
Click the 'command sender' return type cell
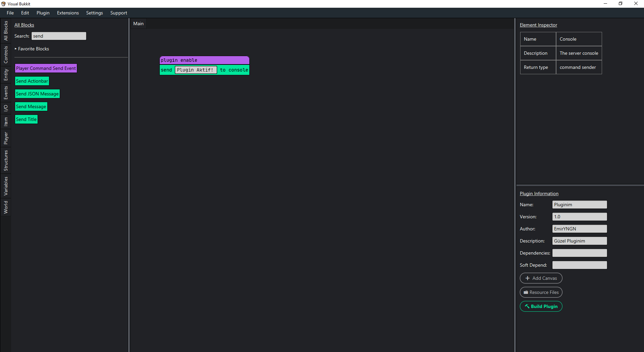pyautogui.click(x=579, y=67)
